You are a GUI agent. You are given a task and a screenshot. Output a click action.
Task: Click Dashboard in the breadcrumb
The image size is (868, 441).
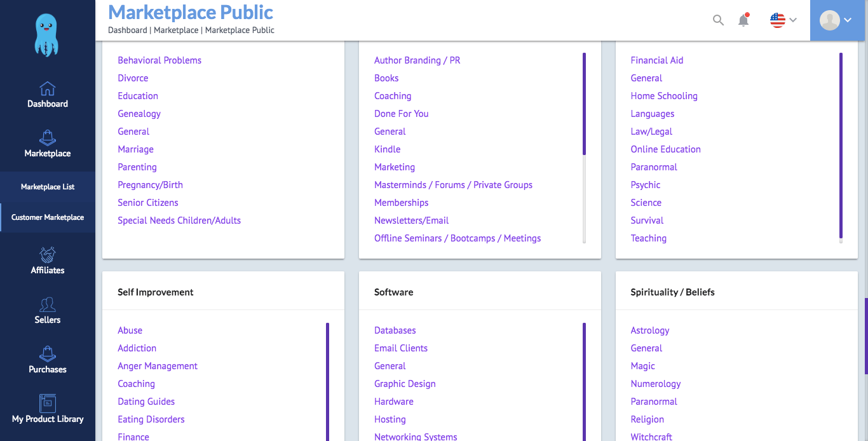pyautogui.click(x=127, y=30)
